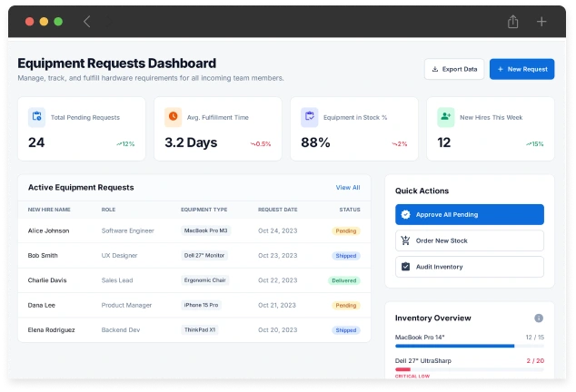Open the Inventory Overview info icon
This screenshot has width=576, height=392.
(x=539, y=318)
